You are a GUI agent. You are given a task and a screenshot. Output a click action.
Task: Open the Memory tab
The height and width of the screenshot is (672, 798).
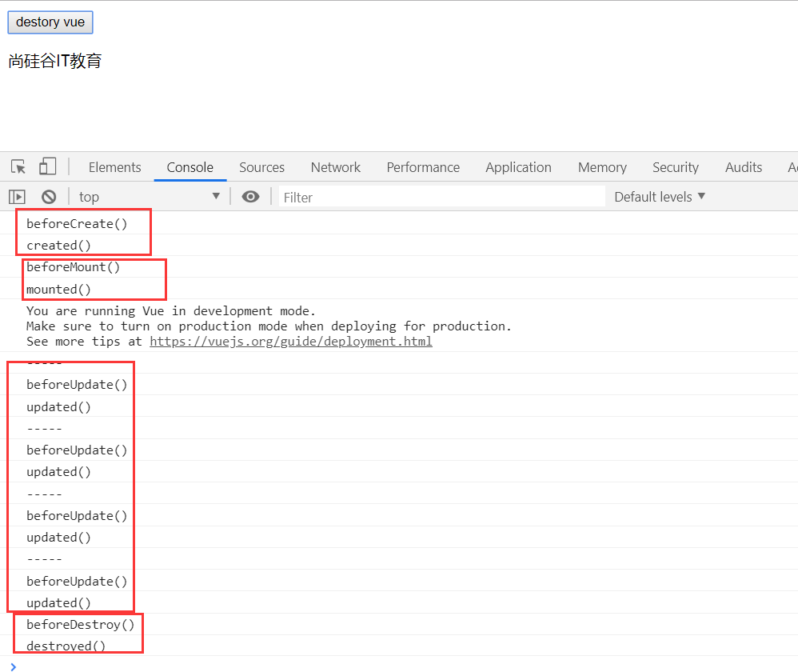coord(602,167)
